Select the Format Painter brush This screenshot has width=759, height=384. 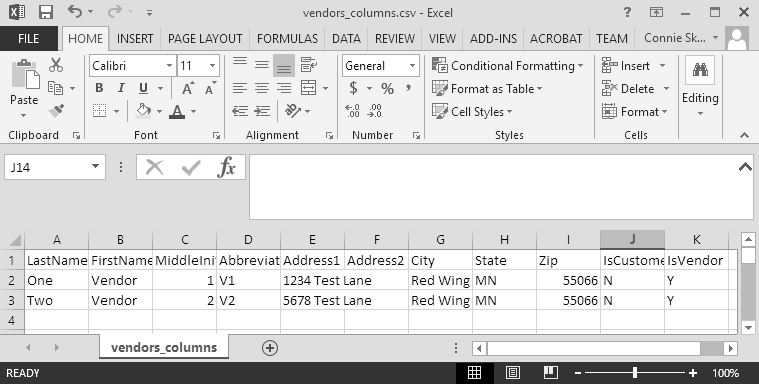point(56,111)
